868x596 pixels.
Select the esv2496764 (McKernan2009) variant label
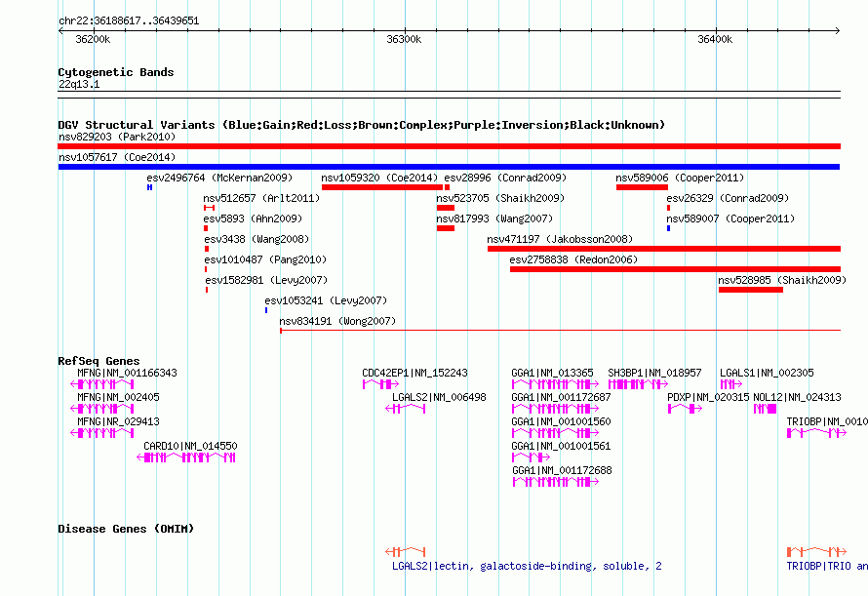(x=219, y=178)
